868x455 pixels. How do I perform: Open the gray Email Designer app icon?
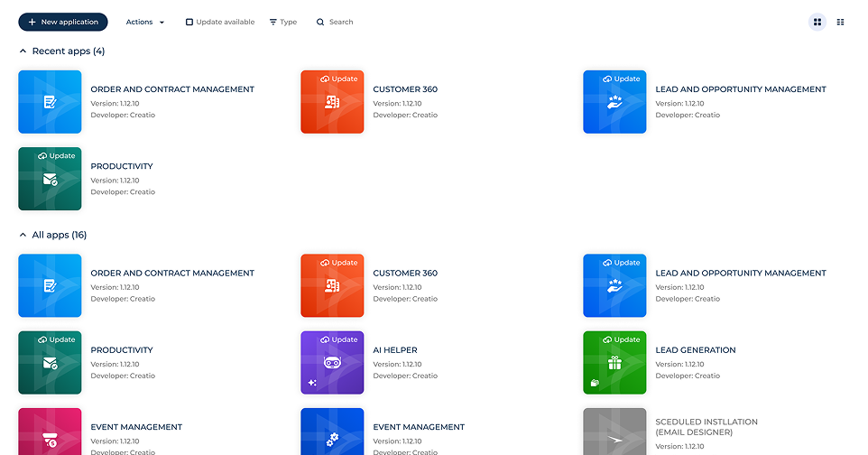click(614, 432)
